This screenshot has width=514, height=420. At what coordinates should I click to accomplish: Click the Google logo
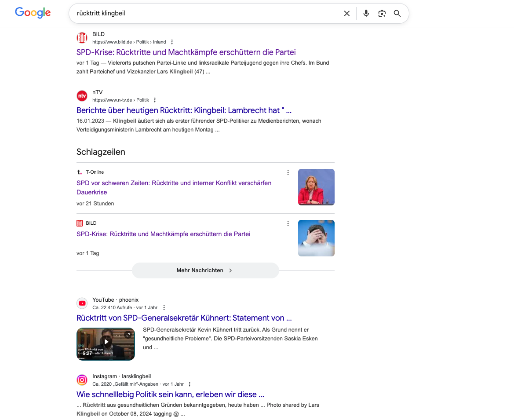[x=33, y=13]
